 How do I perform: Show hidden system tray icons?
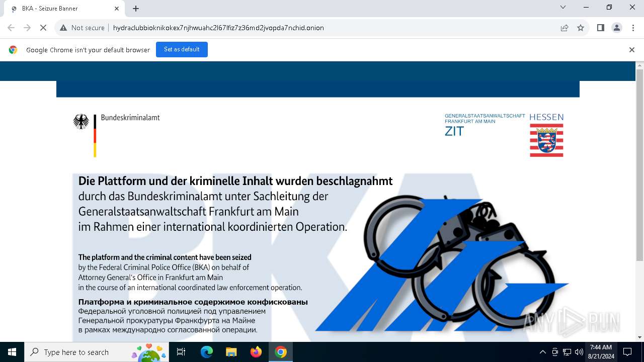tap(542, 352)
